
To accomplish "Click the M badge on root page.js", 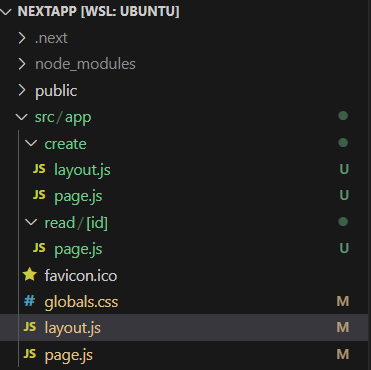I will click(x=343, y=354).
